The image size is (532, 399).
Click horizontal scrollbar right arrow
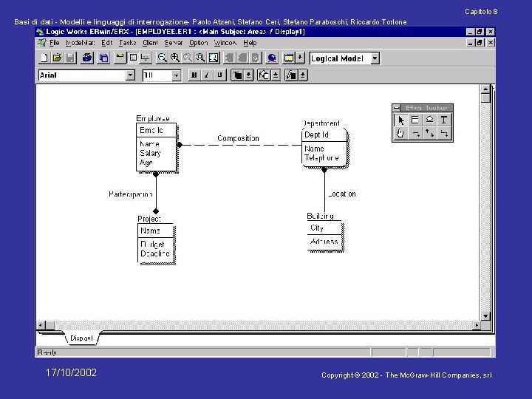[x=477, y=325]
